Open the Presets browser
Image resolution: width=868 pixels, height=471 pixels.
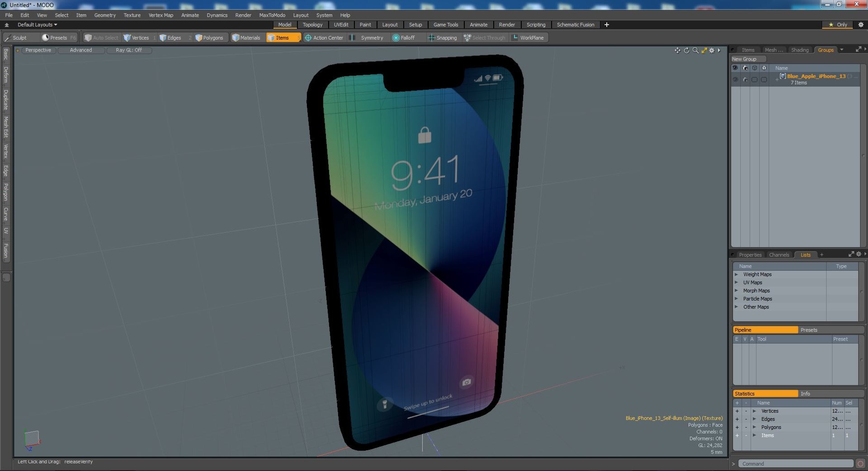tap(58, 38)
